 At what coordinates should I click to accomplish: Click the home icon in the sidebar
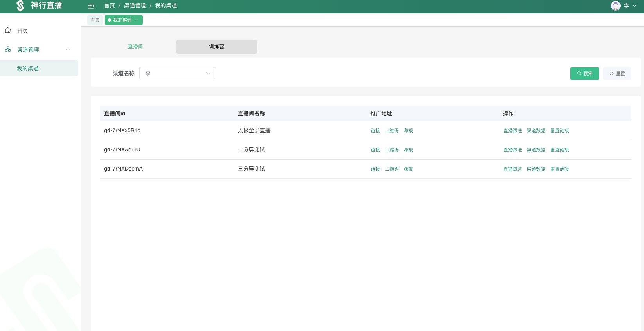pos(8,31)
